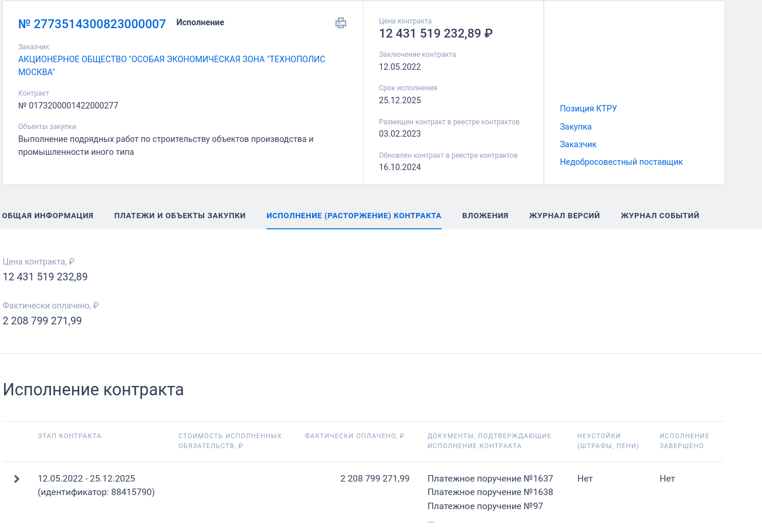Click the registry placement date 03.02.2023

(x=400, y=134)
